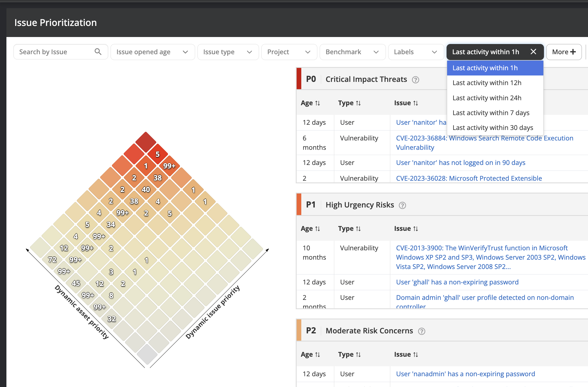Open help icon for Moderate Risk Concerns
The height and width of the screenshot is (387, 588).
(x=421, y=331)
